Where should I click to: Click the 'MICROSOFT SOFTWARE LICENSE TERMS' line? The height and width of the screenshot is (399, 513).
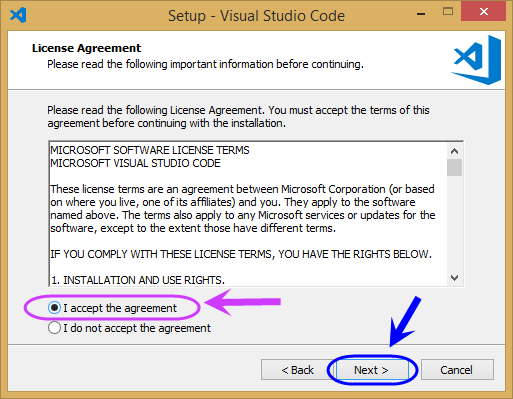[150, 150]
